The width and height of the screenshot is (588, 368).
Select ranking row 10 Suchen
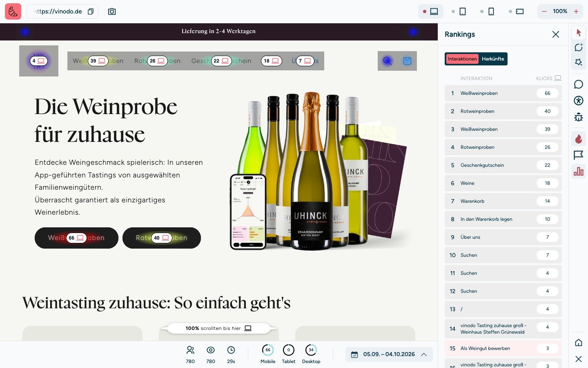pos(503,255)
